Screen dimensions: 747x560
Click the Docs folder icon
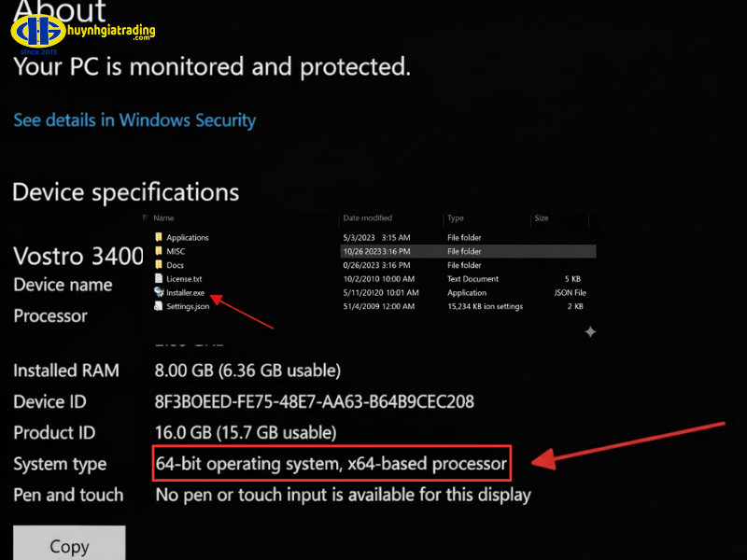tap(159, 265)
